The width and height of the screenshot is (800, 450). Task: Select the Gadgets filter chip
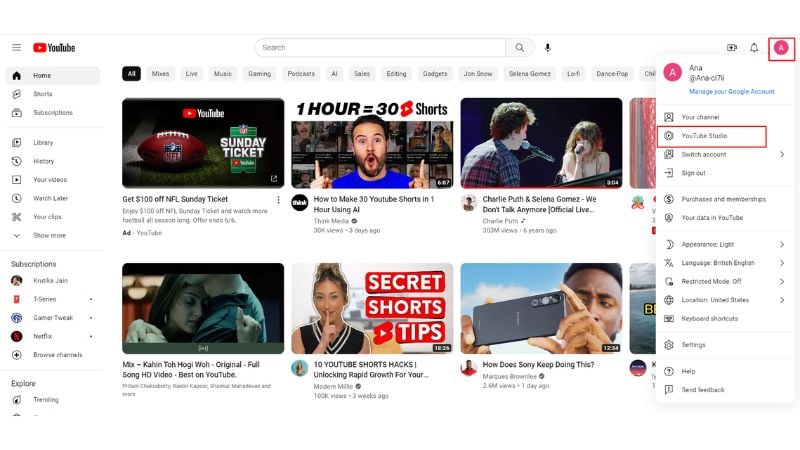click(435, 73)
